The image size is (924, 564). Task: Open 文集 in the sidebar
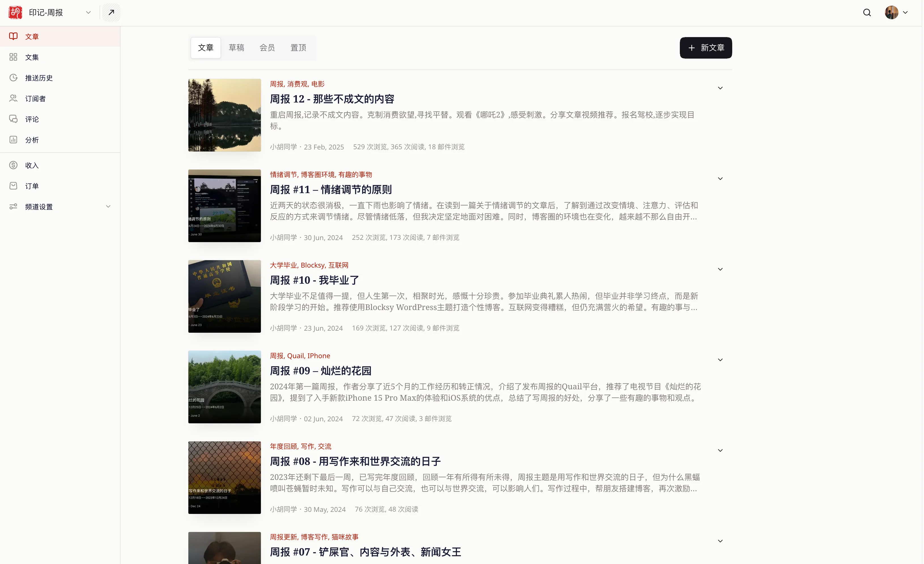[x=60, y=57]
